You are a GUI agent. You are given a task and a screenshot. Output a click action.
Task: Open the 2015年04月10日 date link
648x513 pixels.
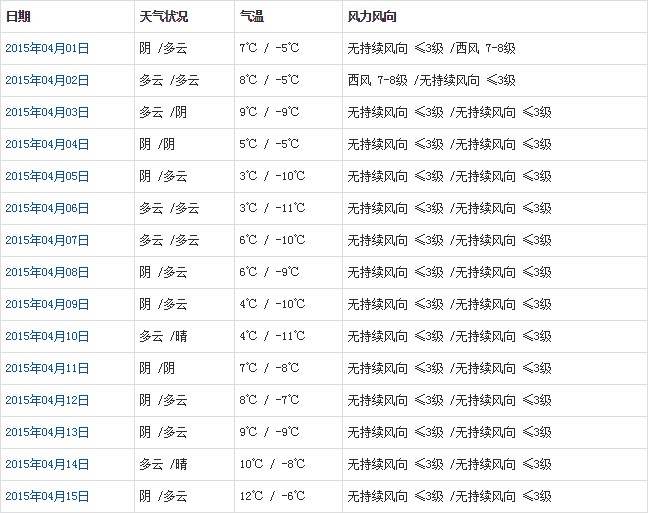[47, 336]
